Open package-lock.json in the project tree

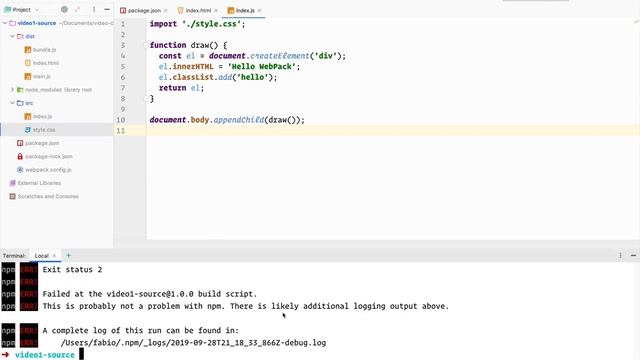(x=49, y=156)
